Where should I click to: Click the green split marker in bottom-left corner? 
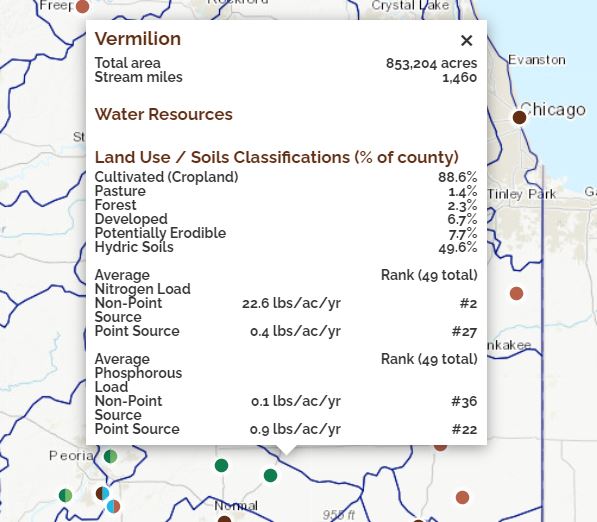(x=65, y=495)
